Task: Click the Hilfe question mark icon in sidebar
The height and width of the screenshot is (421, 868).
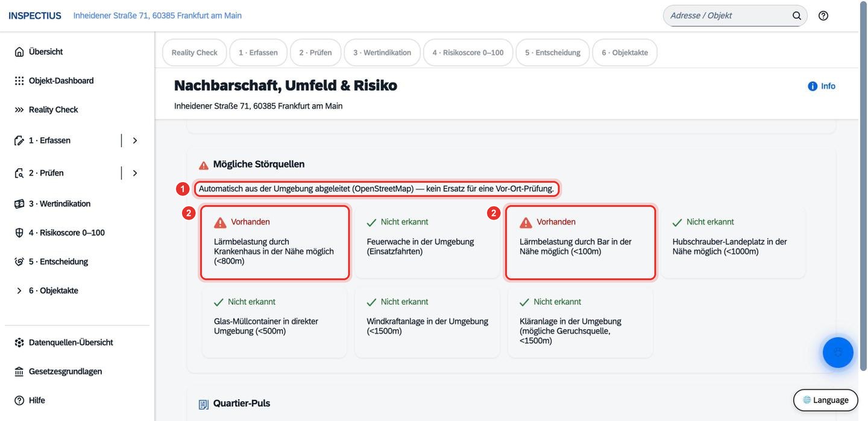Action: (x=19, y=400)
